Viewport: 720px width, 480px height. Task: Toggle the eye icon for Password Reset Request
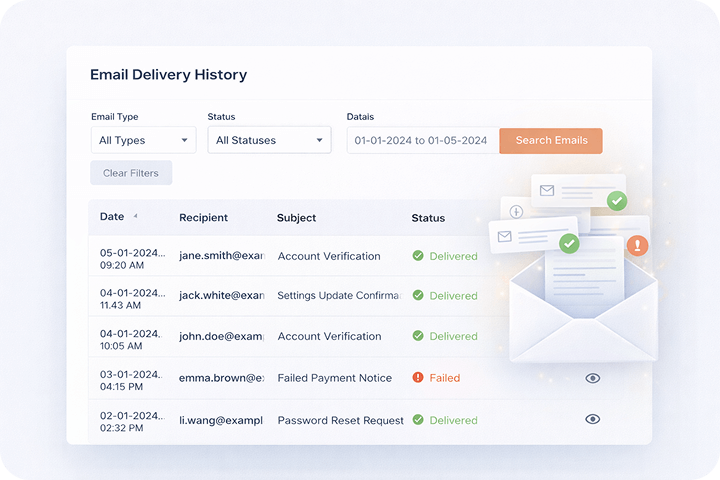(592, 419)
